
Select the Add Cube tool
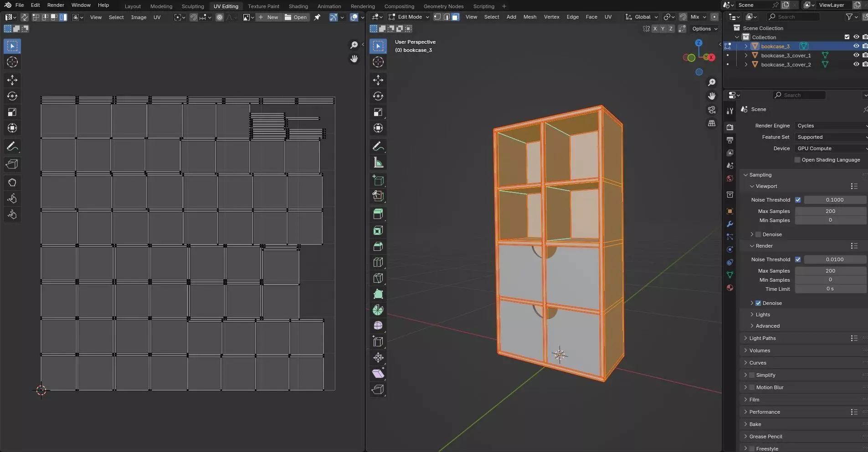tap(378, 180)
